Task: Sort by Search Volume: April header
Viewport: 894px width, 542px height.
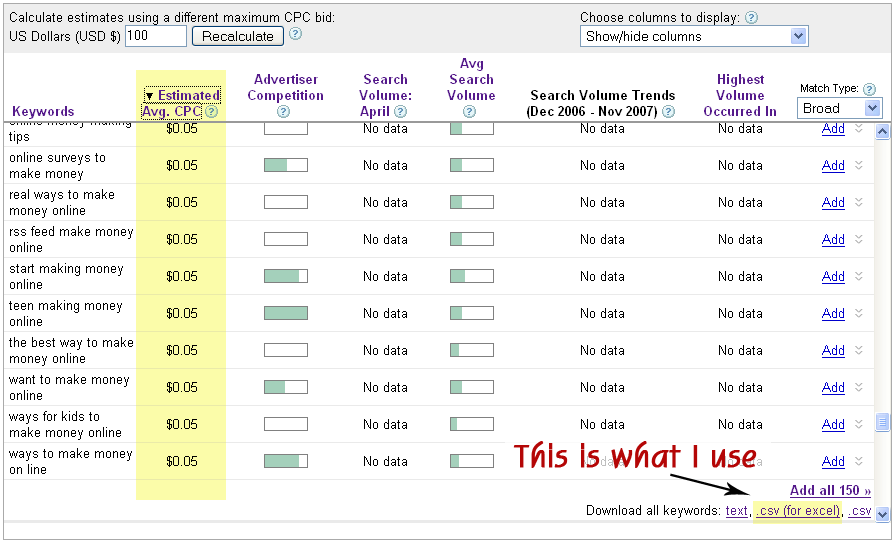Action: [385, 95]
